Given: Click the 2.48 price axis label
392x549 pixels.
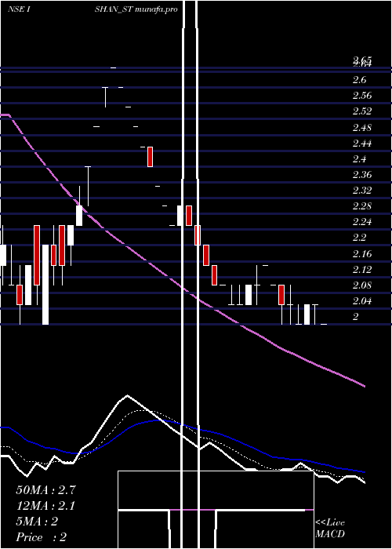Looking at the screenshot, I should [x=362, y=127].
